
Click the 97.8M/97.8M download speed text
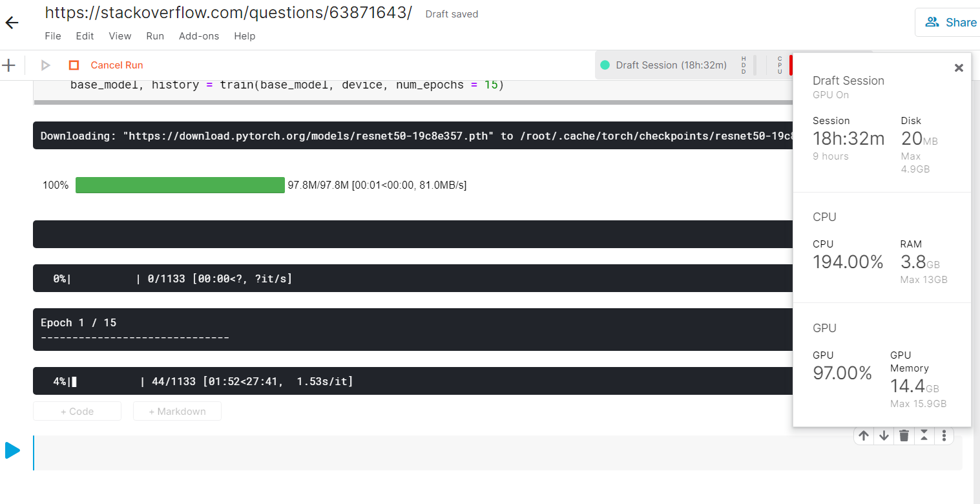tap(377, 185)
